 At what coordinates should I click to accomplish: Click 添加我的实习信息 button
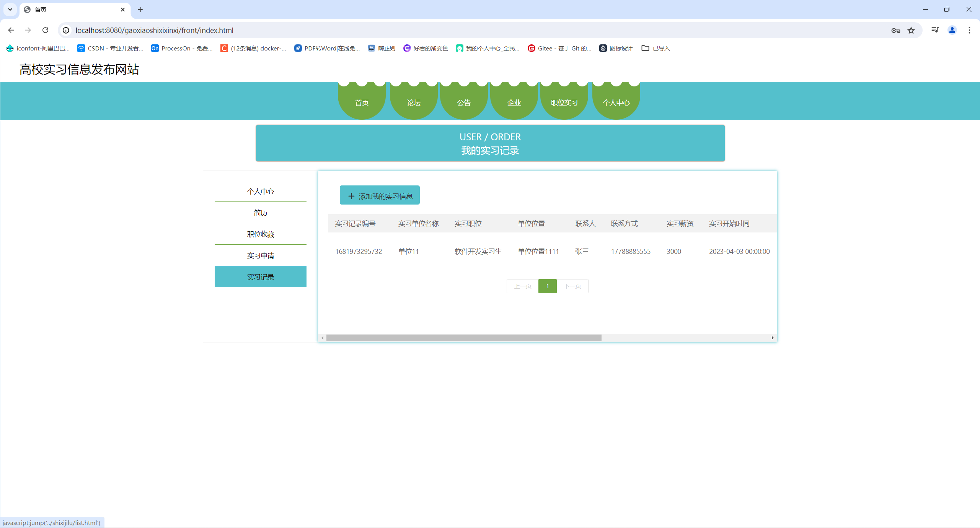click(x=380, y=196)
